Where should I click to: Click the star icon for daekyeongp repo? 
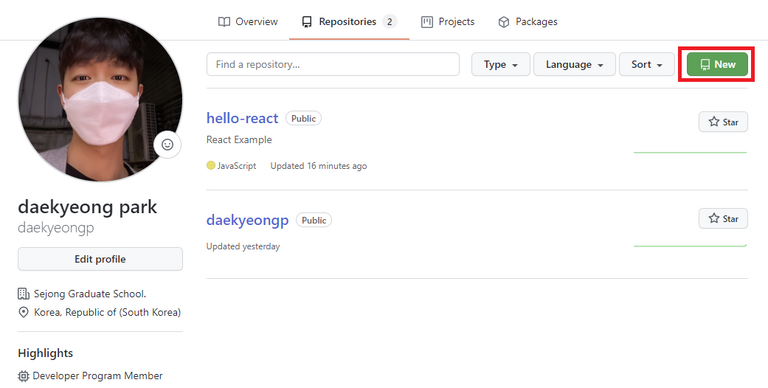pos(714,218)
